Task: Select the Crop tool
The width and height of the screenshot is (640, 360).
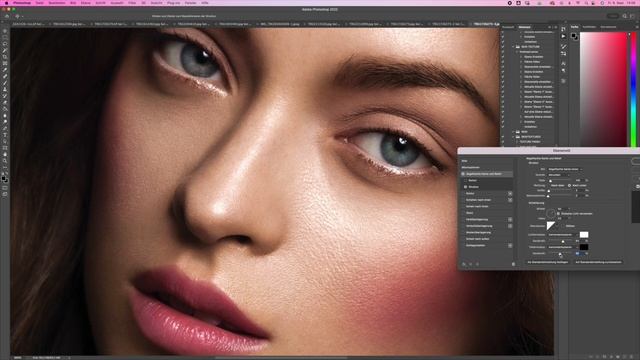Action: tap(5, 57)
